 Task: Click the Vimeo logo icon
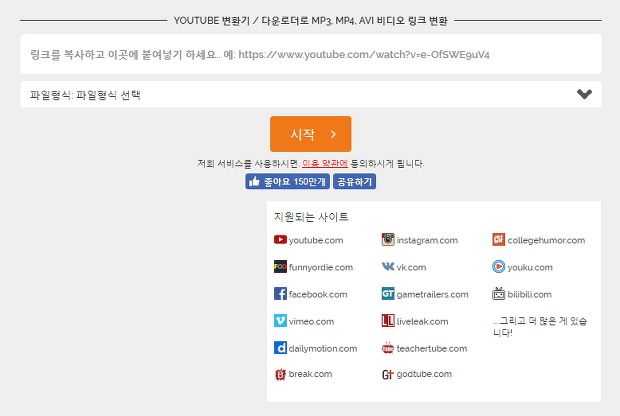click(x=280, y=321)
